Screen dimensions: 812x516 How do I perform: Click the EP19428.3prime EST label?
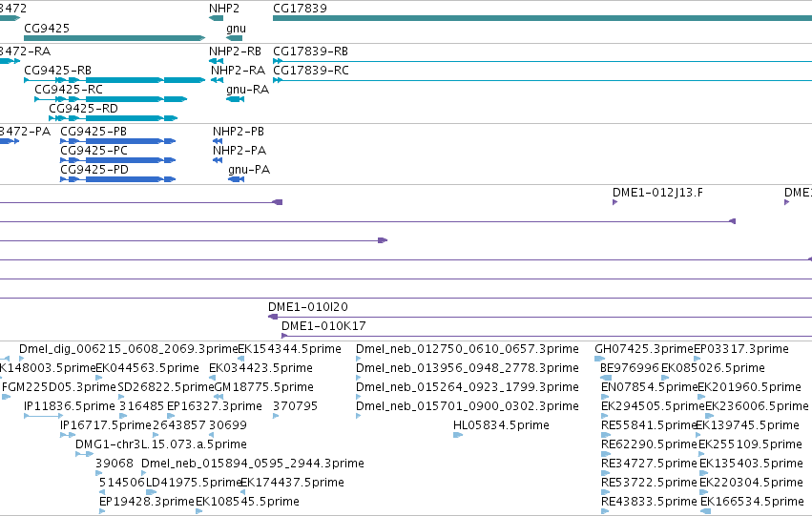click(147, 502)
